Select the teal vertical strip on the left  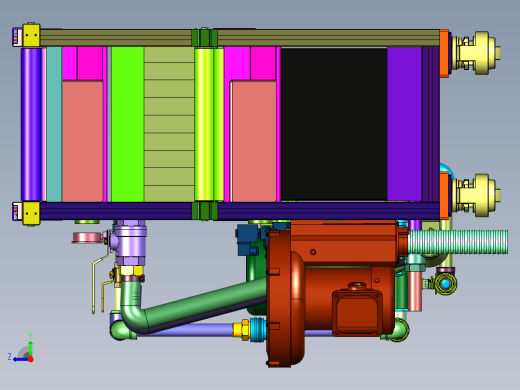pos(54,124)
